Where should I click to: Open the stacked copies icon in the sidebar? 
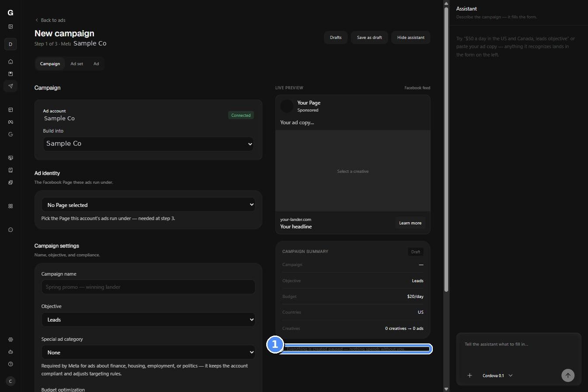click(x=10, y=182)
